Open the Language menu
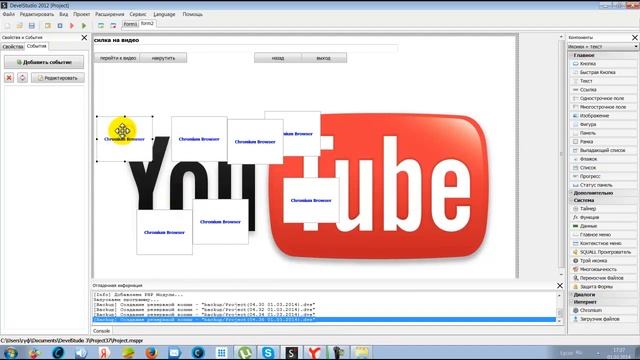Image resolution: width=640 pixels, height=360 pixels. pyautogui.click(x=164, y=14)
